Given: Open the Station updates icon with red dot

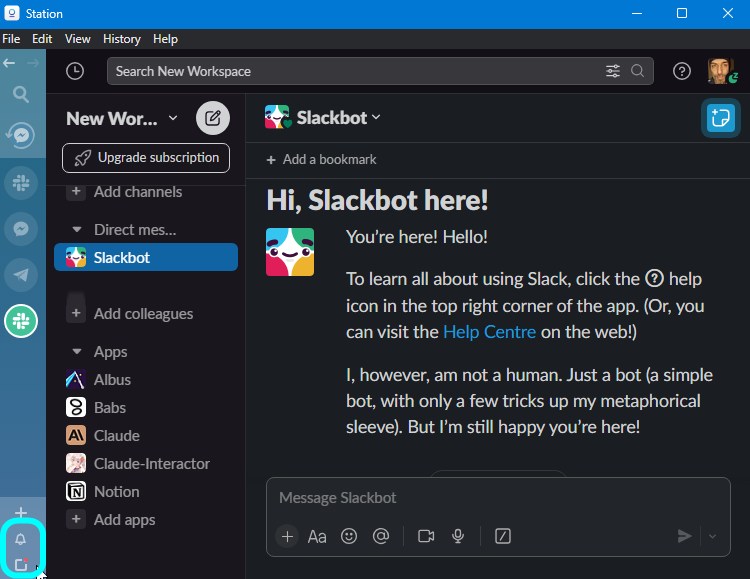Looking at the screenshot, I should 21,564.
